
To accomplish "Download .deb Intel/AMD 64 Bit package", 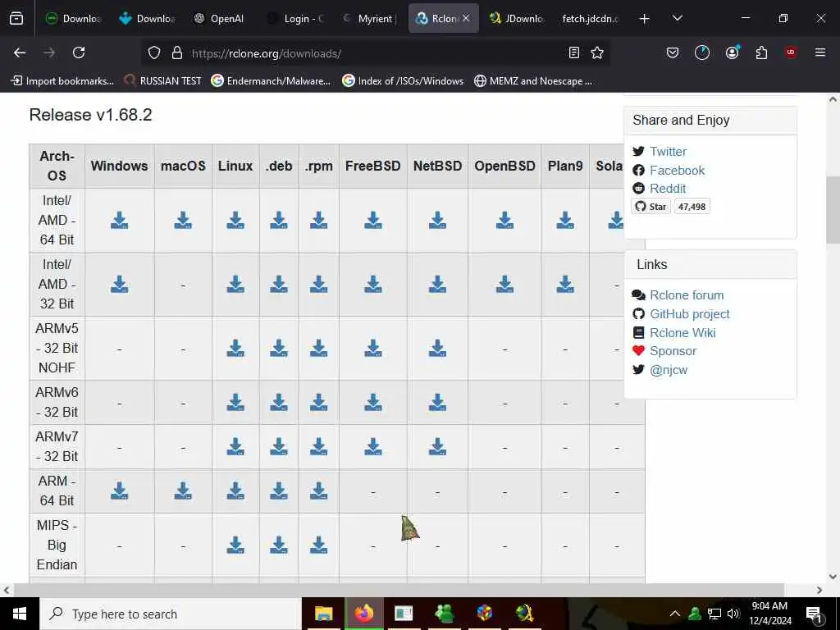I will pos(279,220).
